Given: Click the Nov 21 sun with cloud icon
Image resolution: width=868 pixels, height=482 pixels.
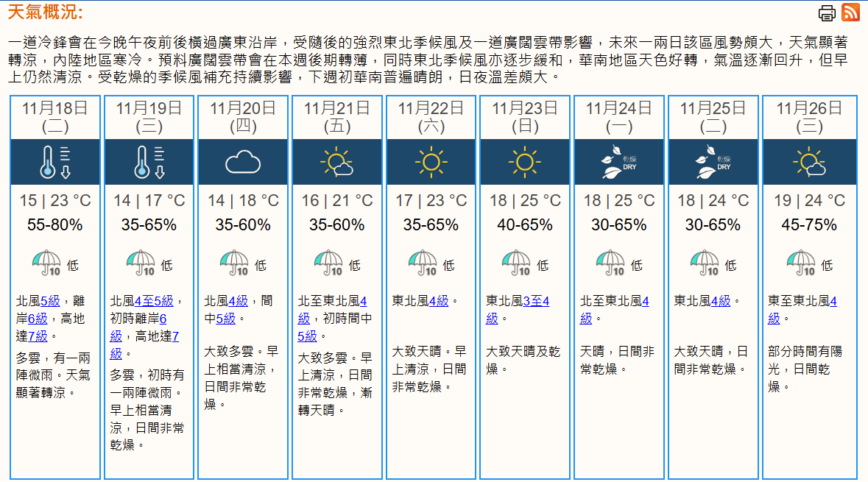Looking at the screenshot, I should [336, 162].
